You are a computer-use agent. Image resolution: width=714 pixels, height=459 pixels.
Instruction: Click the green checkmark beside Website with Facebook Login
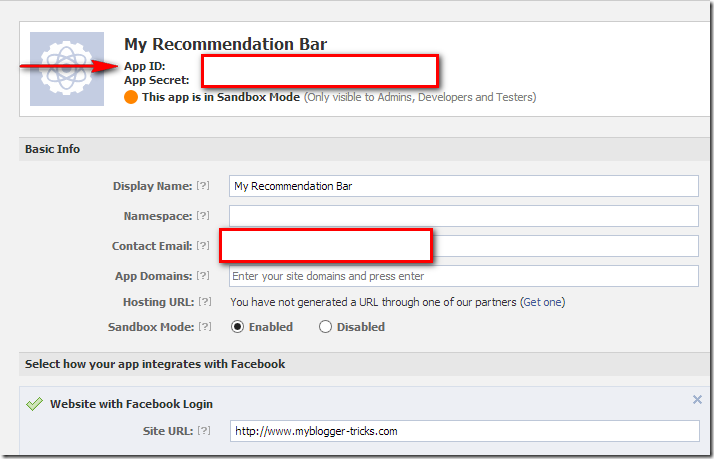click(35, 404)
